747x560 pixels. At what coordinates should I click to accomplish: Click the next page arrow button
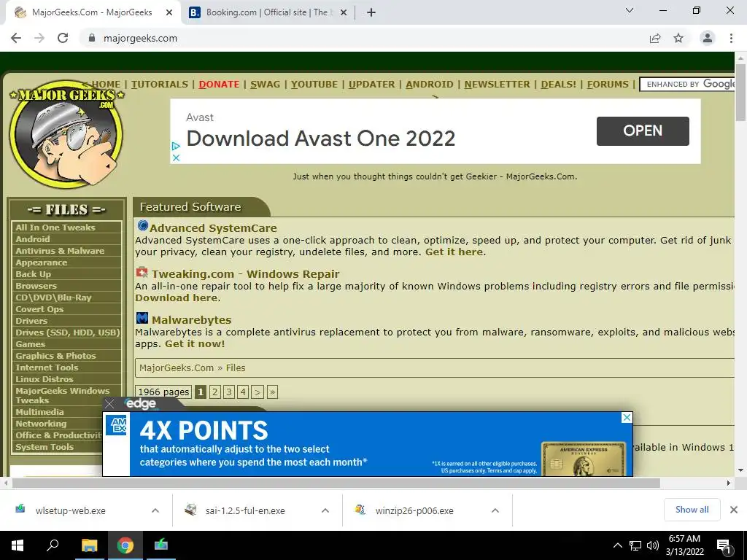coord(258,392)
